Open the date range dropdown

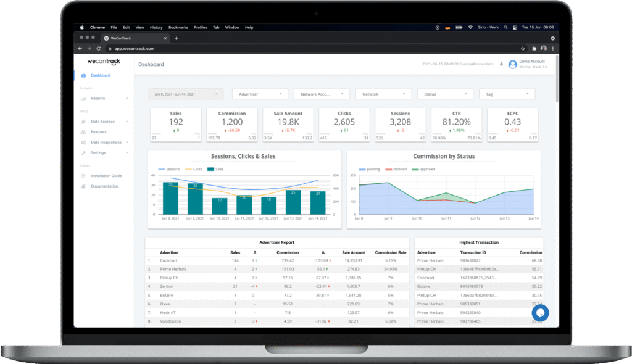pos(185,94)
